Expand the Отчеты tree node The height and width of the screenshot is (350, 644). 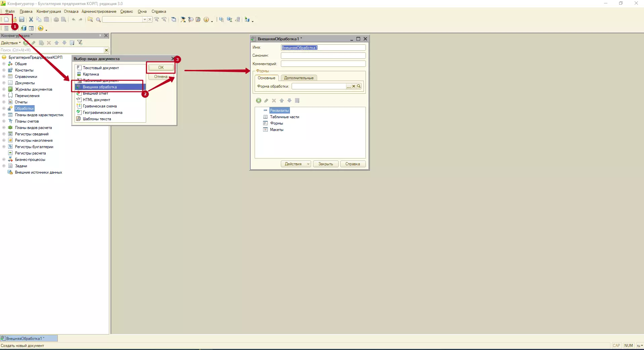pyautogui.click(x=4, y=102)
